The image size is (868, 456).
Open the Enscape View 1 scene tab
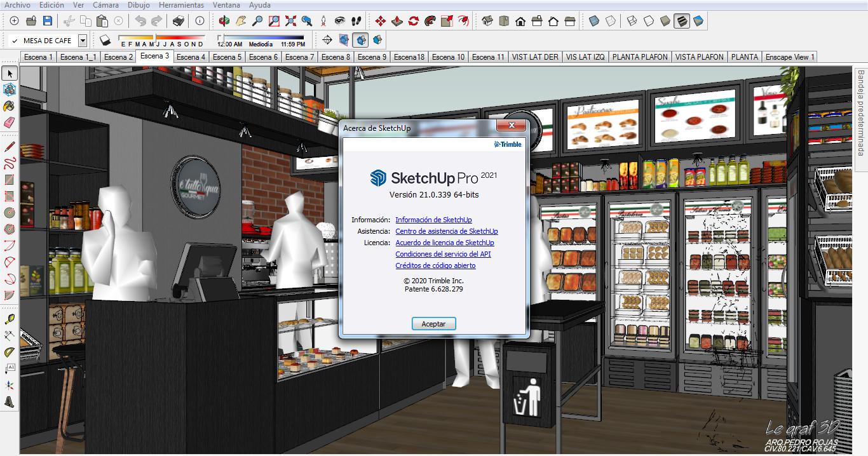(x=789, y=57)
